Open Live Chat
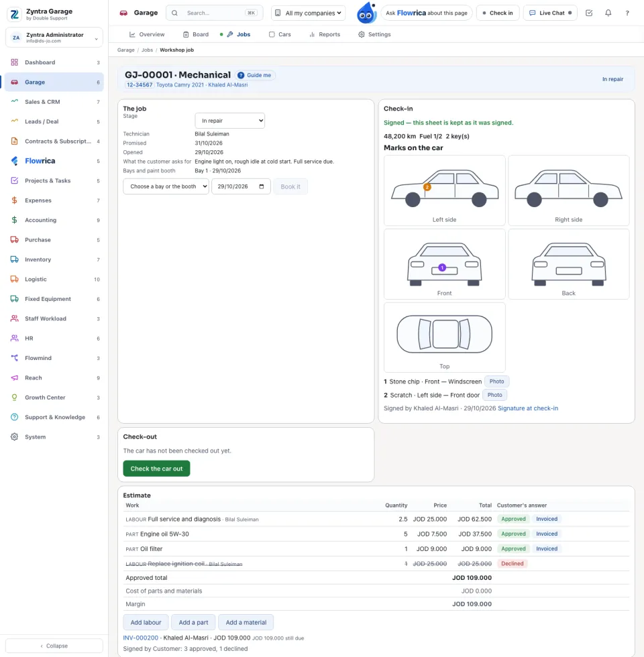This screenshot has height=657, width=644. tap(551, 13)
